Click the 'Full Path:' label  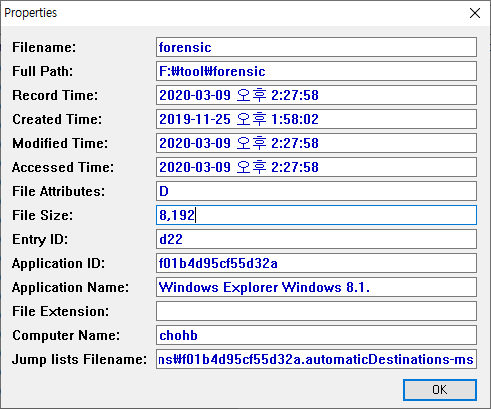point(42,71)
